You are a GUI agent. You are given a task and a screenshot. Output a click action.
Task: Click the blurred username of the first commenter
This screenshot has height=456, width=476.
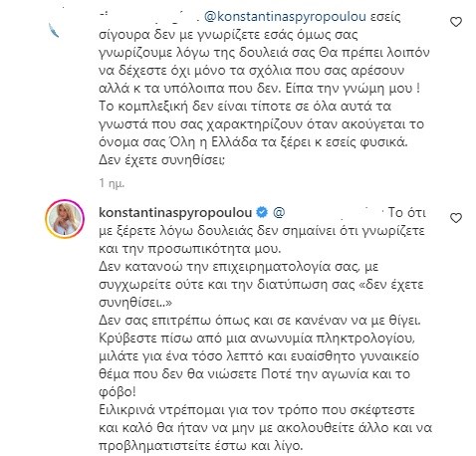pos(147,16)
